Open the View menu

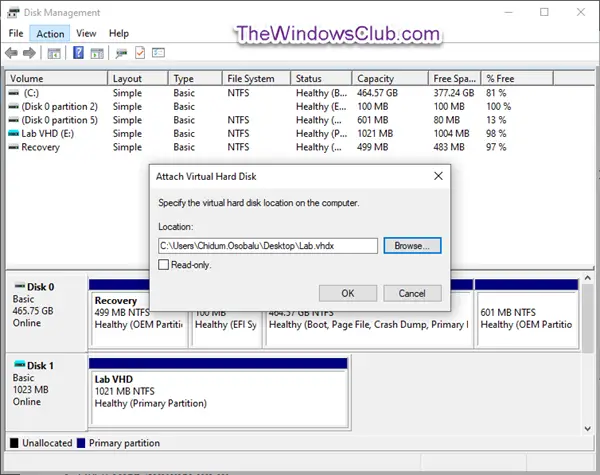click(x=86, y=33)
